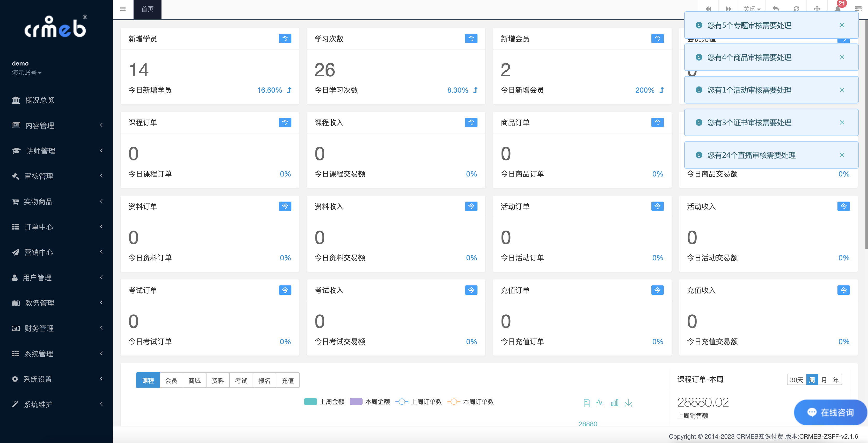Open the 在线咨询 chat button
Screen dimensions: 868x443
tap(830, 413)
